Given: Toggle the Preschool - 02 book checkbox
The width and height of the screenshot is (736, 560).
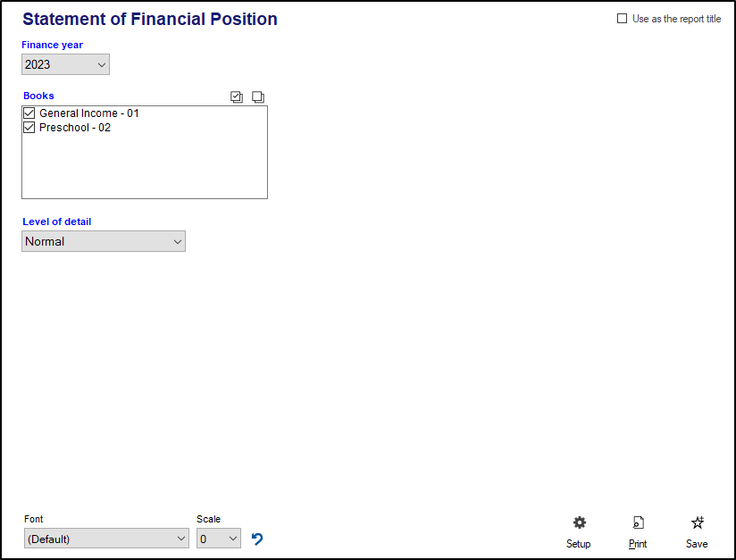Looking at the screenshot, I should point(29,128).
